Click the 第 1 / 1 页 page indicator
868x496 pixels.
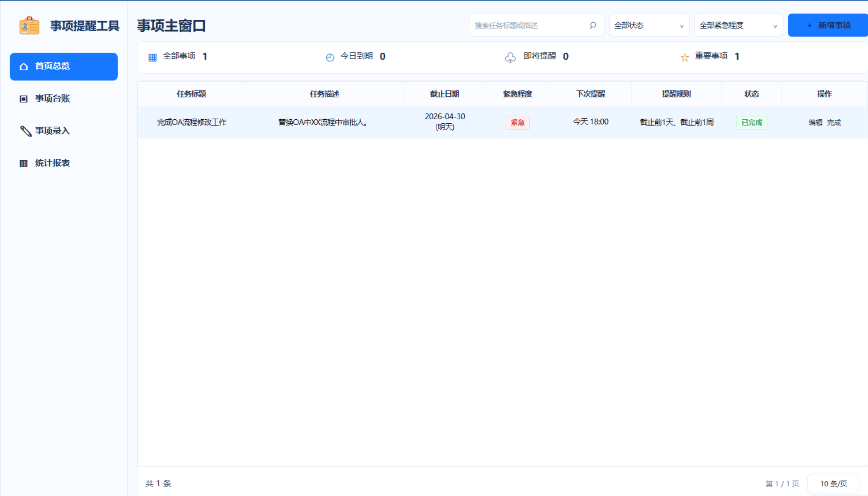click(x=782, y=484)
